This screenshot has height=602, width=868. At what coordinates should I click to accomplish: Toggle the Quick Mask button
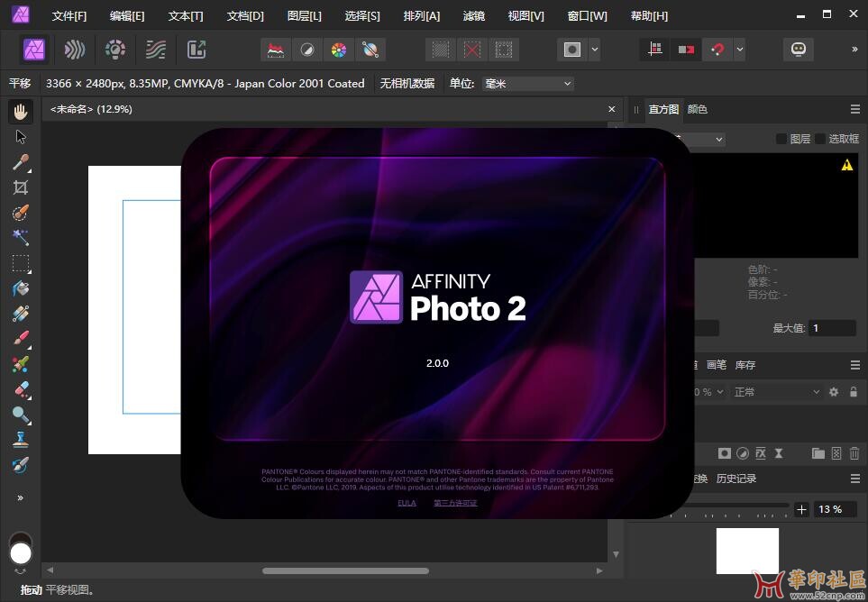click(x=571, y=50)
